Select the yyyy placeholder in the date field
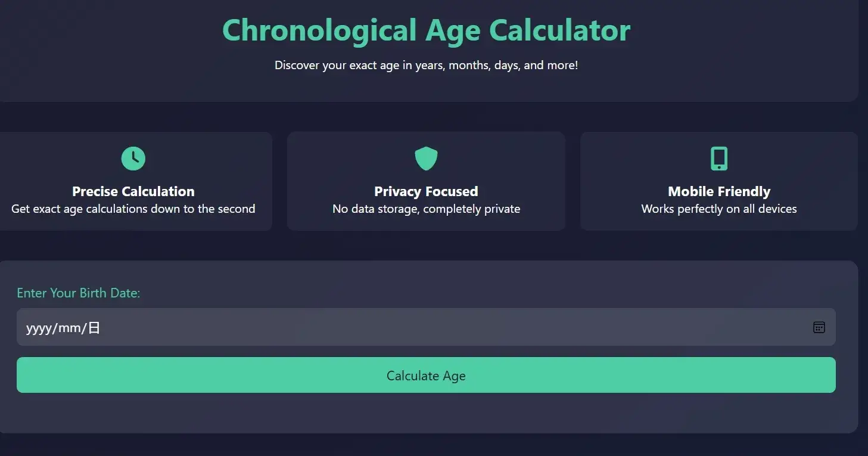Viewport: 868px width, 456px height. 37,327
